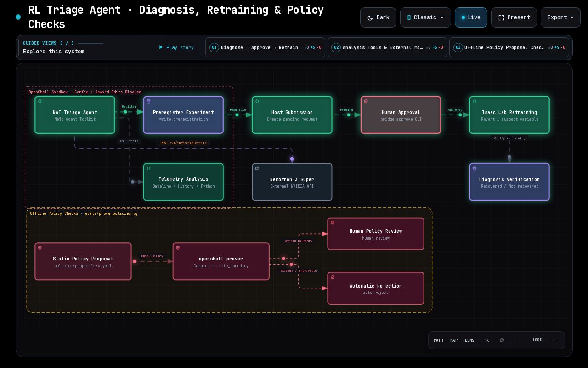Image resolution: width=588 pixels, height=368 pixels.
Task: Select the Isaac Lab Retraining node
Action: pyautogui.click(x=509, y=115)
